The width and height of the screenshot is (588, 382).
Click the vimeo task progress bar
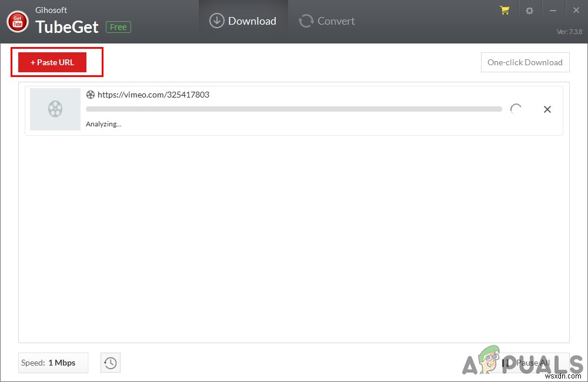293,109
